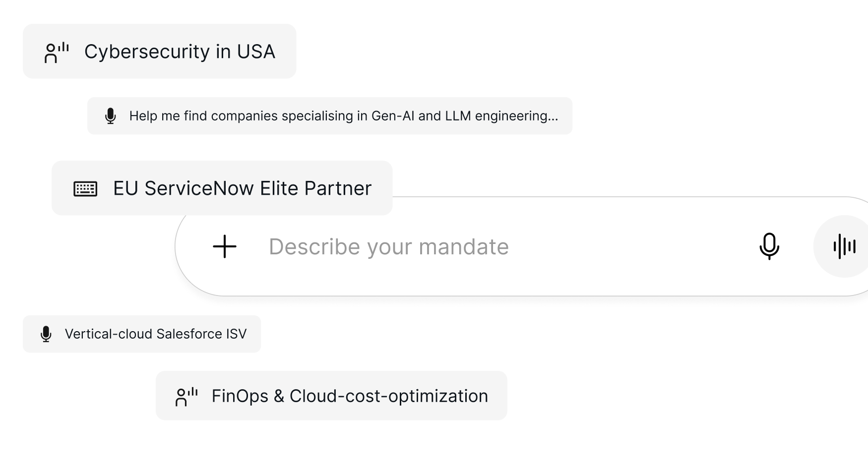Select the Cybersecurity in USA suggestion
Image resolution: width=868 pixels, height=469 pixels.
point(160,51)
